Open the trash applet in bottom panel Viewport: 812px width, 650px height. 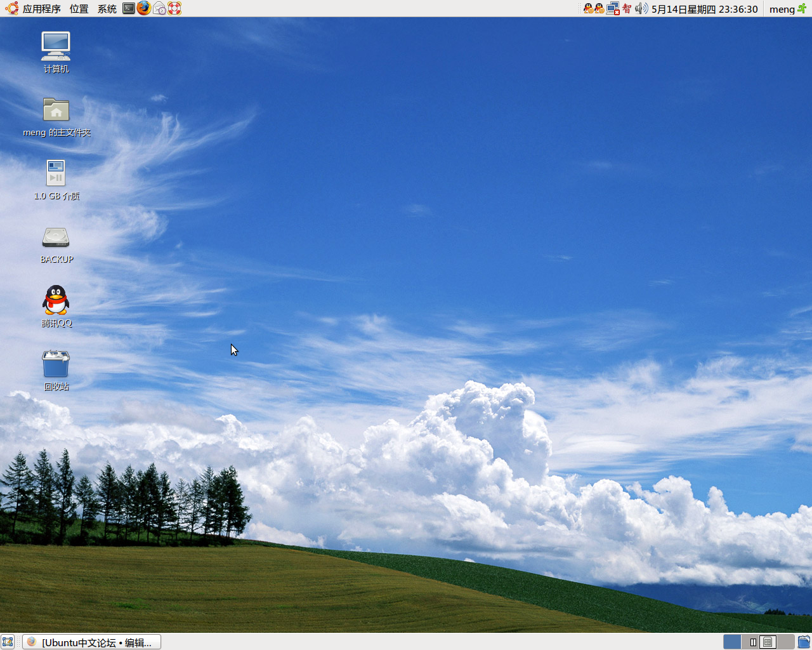[804, 642]
